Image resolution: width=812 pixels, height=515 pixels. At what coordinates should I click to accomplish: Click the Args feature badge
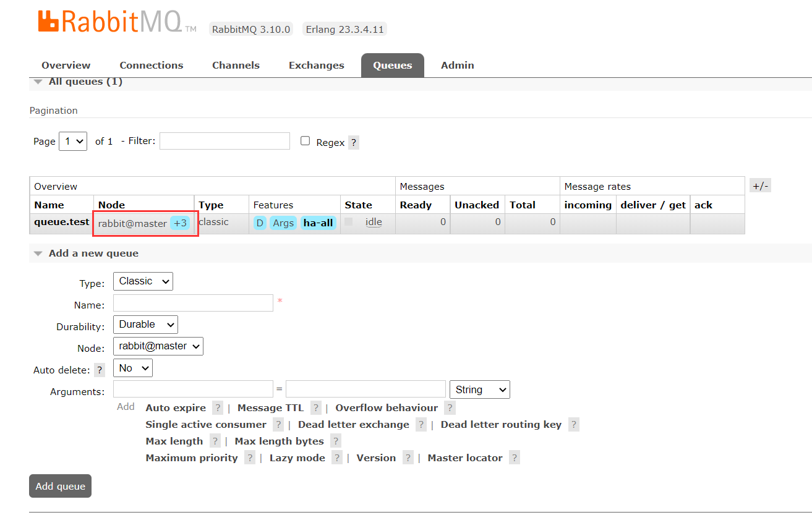click(283, 223)
